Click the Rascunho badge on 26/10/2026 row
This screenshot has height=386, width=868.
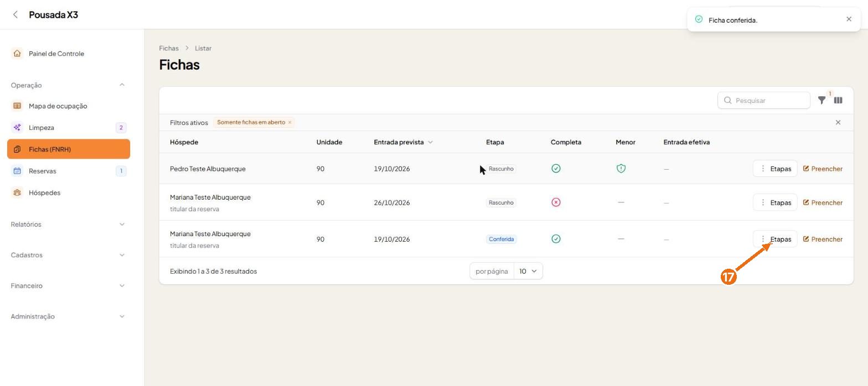(501, 202)
